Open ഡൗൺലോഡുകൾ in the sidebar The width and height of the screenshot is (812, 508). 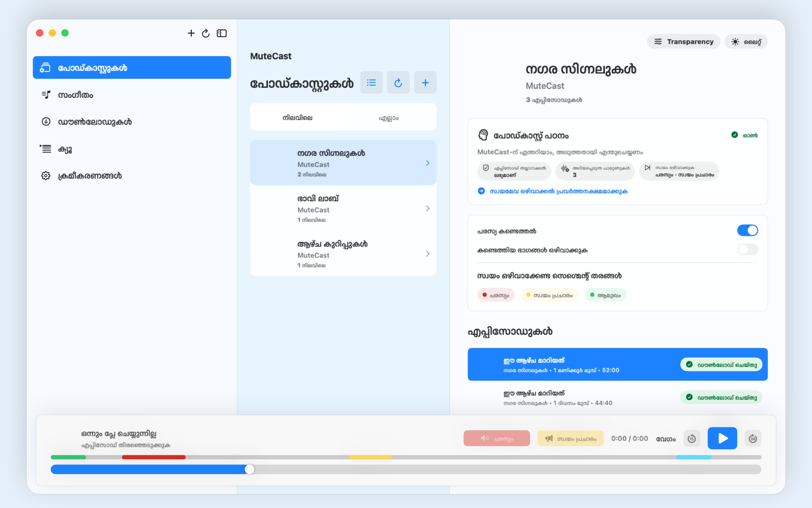click(x=132, y=122)
